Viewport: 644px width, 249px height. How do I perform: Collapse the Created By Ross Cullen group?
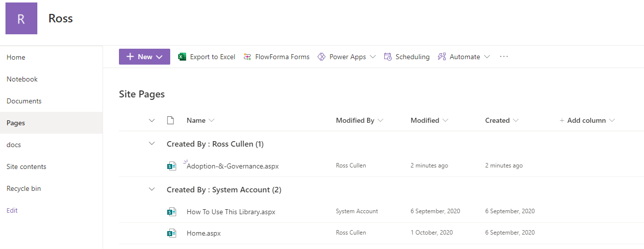click(152, 144)
